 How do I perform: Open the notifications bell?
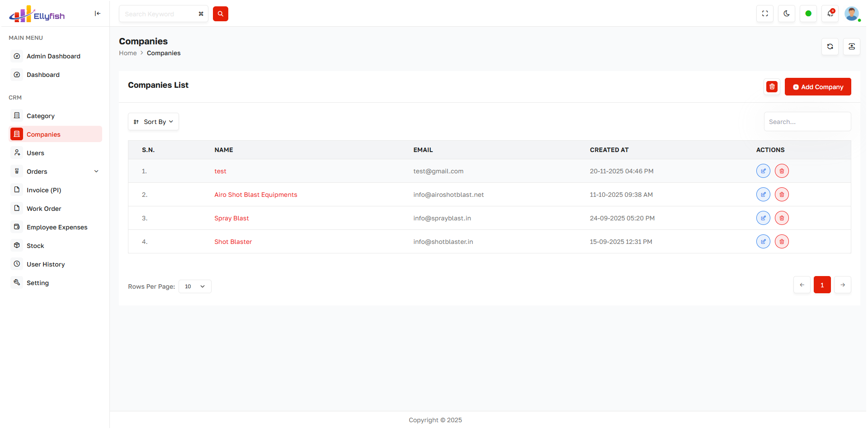point(830,14)
